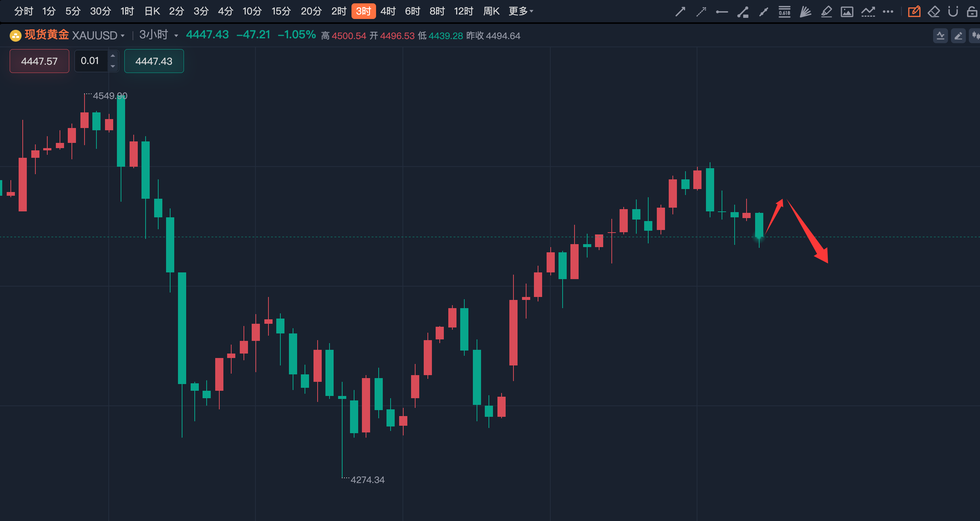Click the eraser icon to clear drawings
The image size is (980, 521).
pyautogui.click(x=933, y=12)
